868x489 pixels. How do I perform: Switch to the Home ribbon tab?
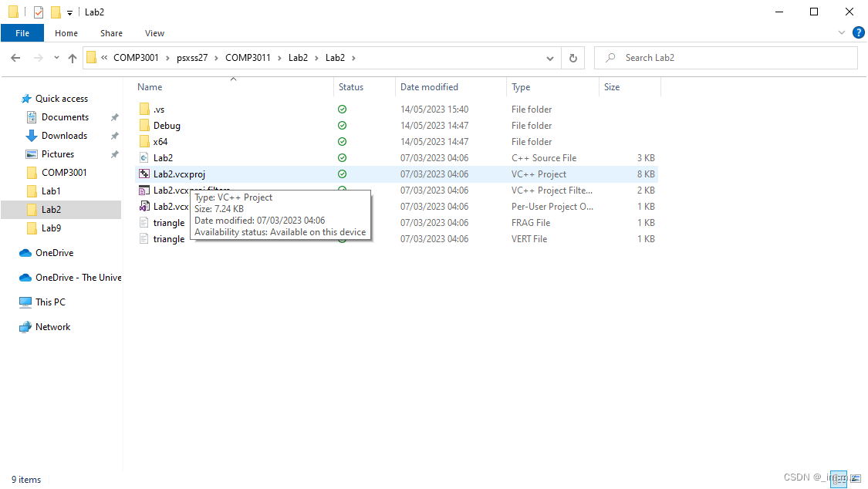66,33
